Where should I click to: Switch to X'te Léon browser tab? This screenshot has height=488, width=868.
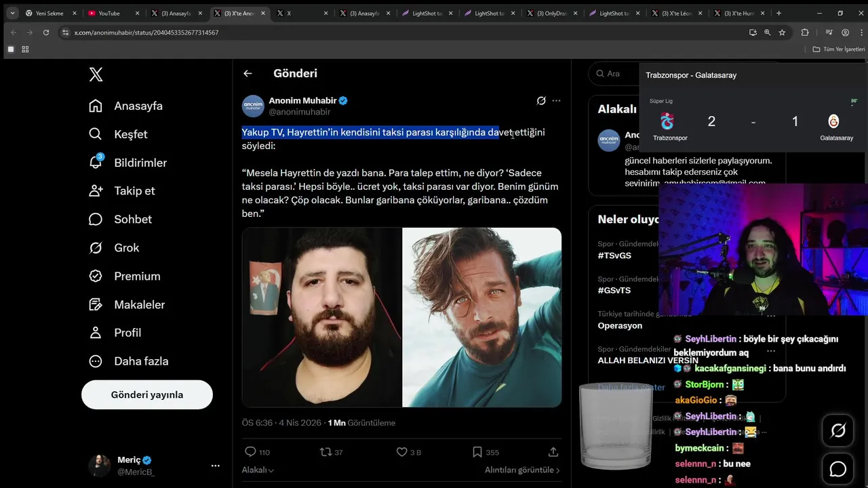coord(677,13)
